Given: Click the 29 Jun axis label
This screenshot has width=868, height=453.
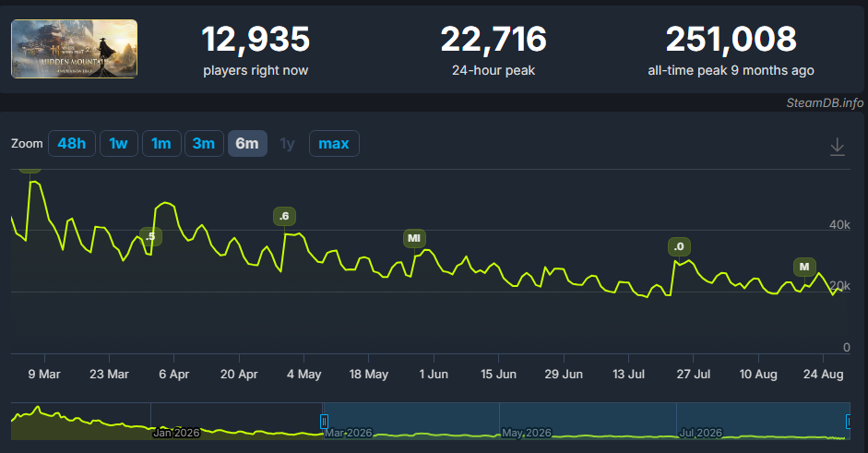Looking at the screenshot, I should coord(564,374).
